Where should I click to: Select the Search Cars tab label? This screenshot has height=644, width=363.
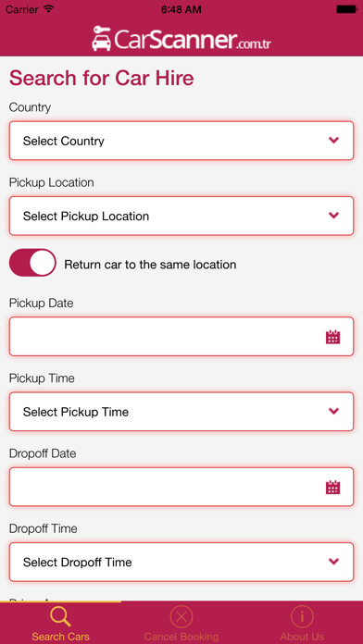click(60, 637)
